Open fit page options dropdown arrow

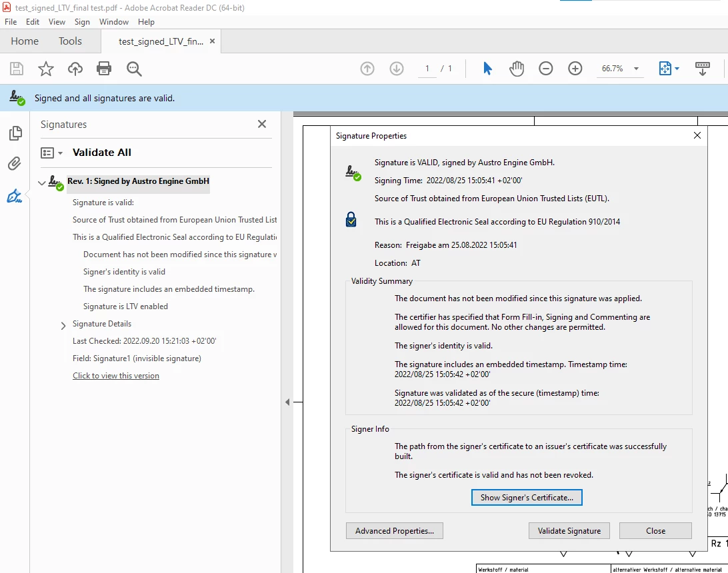click(x=677, y=69)
